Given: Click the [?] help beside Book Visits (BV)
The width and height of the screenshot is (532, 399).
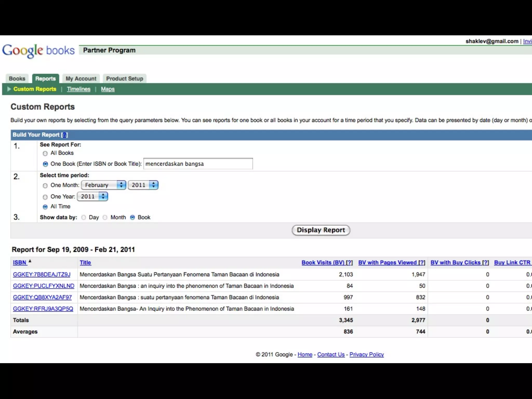Looking at the screenshot, I should (349, 263).
